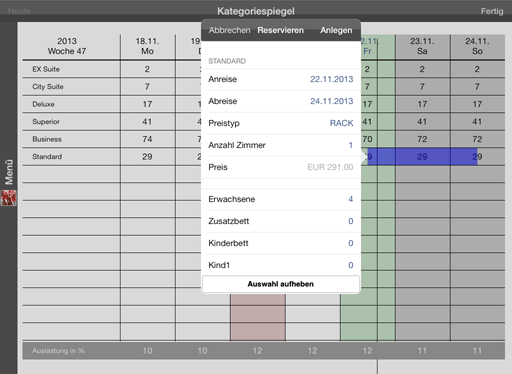Tap the red hotel app icon in sidebar
Screen dimensions: 512x374
tap(9, 198)
